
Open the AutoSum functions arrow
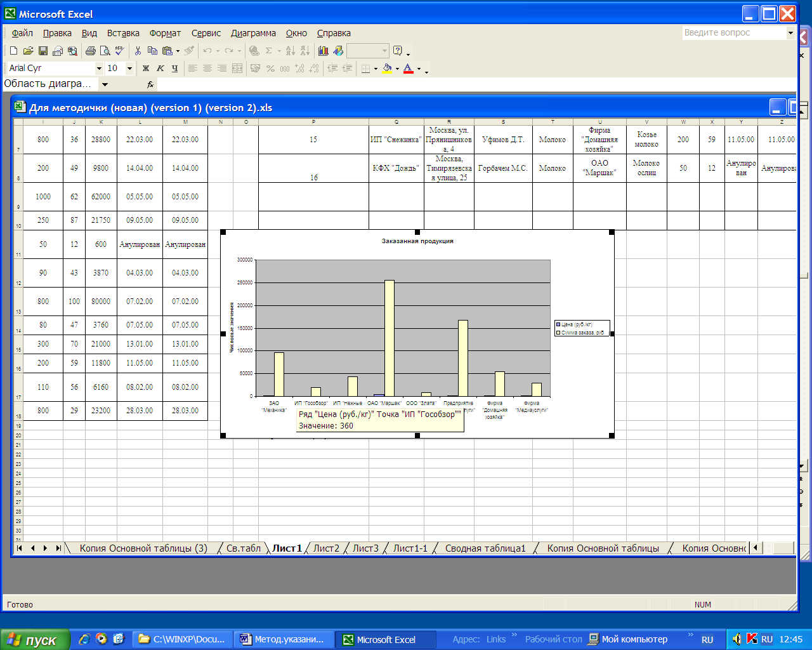tap(278, 51)
